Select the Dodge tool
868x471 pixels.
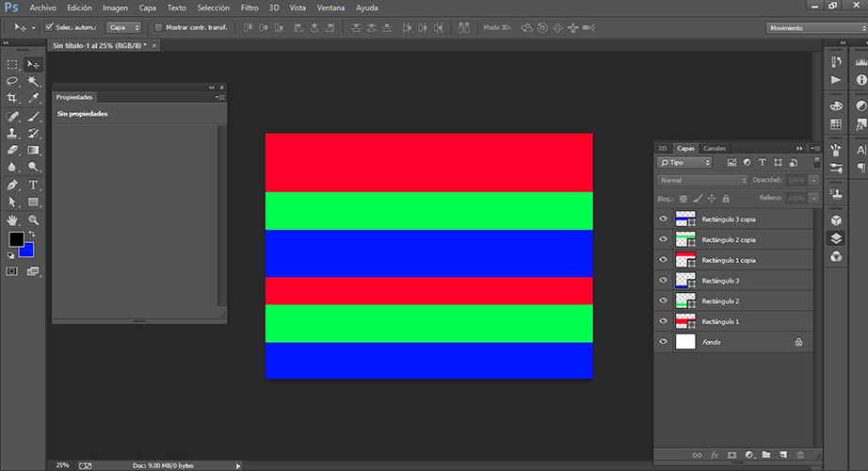[33, 166]
